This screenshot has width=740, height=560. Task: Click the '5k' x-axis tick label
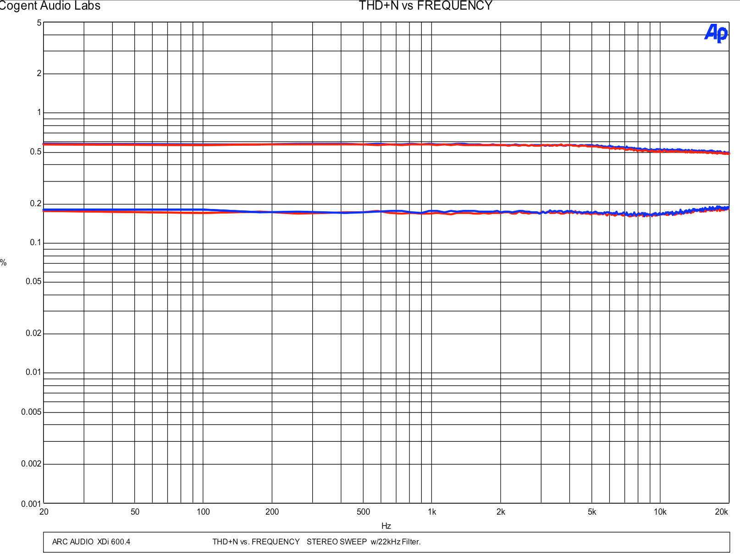pyautogui.click(x=592, y=512)
